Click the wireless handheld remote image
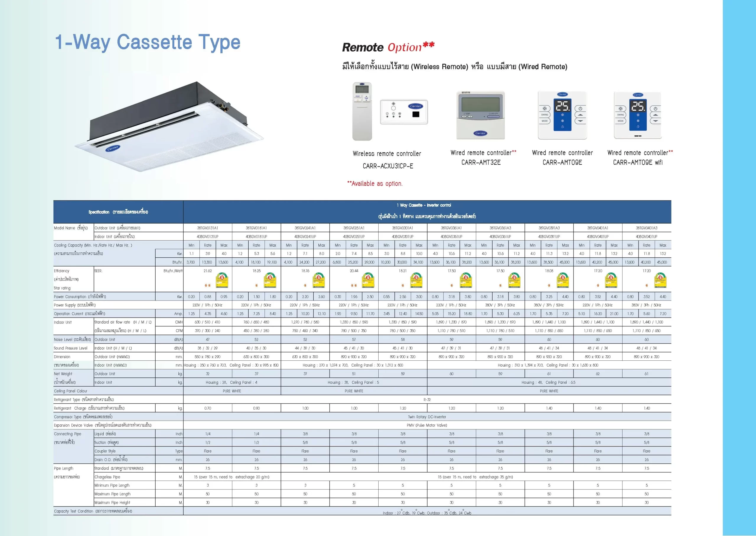The image size is (756, 536). point(362,111)
